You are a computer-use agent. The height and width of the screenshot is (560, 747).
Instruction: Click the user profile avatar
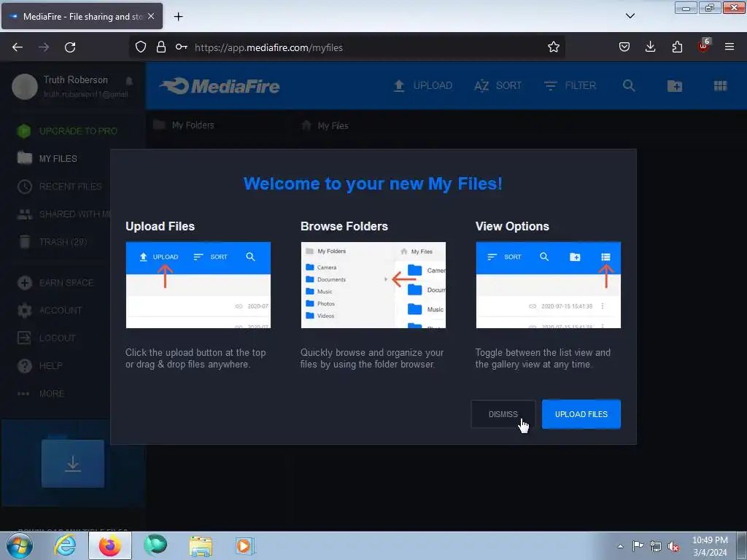[25, 87]
